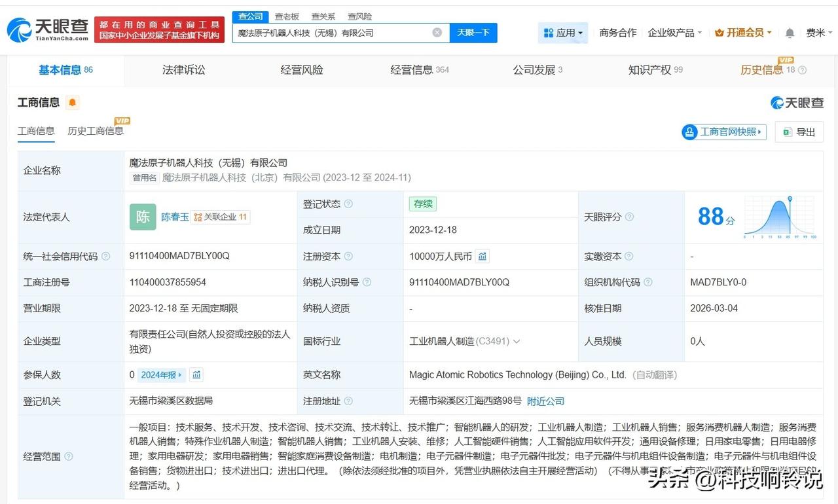Click the 附近公司 link
838x504 pixels.
pos(545,401)
